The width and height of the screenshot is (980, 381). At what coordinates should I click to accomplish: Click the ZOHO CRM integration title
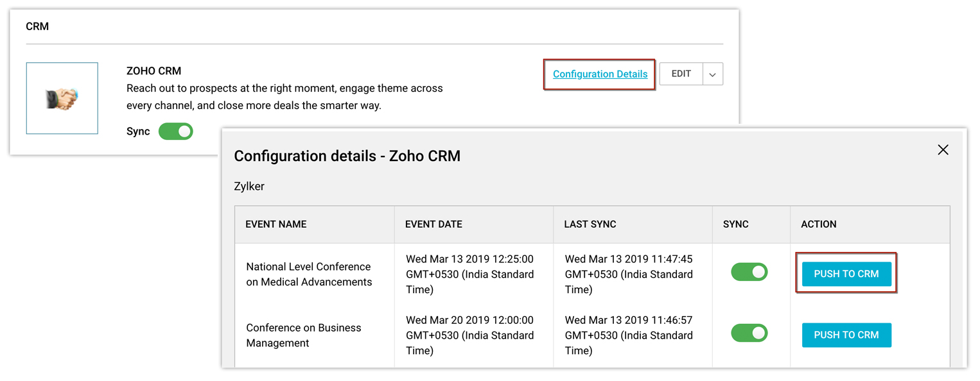coord(154,71)
